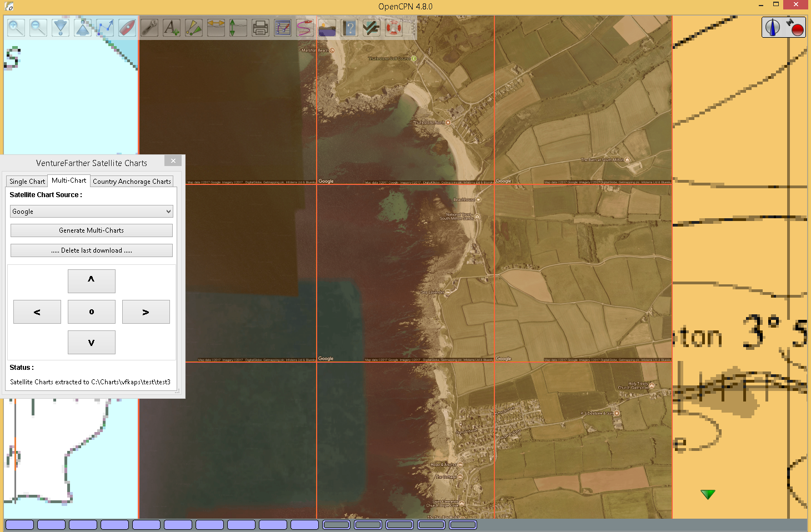The height and width of the screenshot is (532, 811).
Task: Click the Satellite Chart Source label
Action: point(46,195)
